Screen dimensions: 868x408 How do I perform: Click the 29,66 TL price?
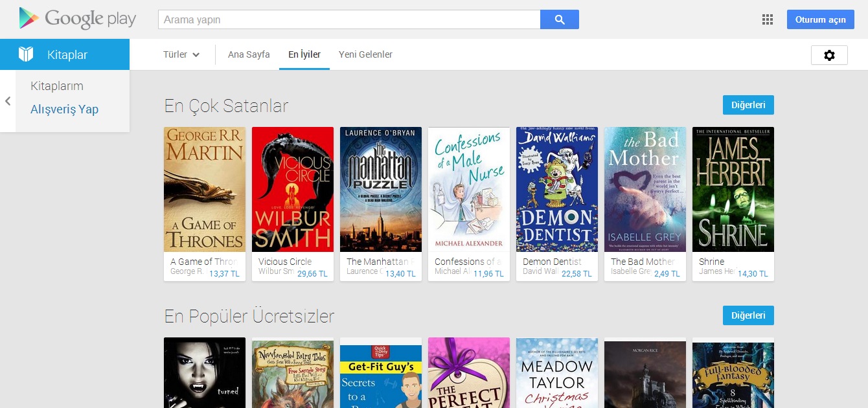pos(312,274)
